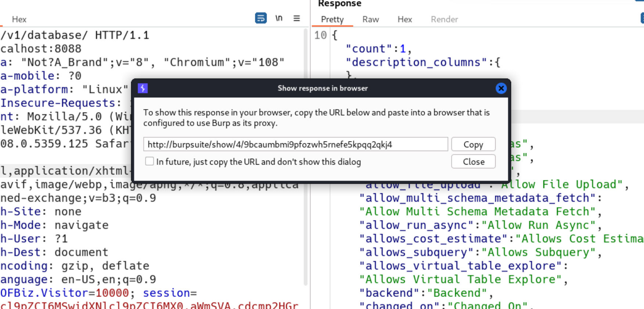Open the Hex tab in Response panel

(404, 19)
